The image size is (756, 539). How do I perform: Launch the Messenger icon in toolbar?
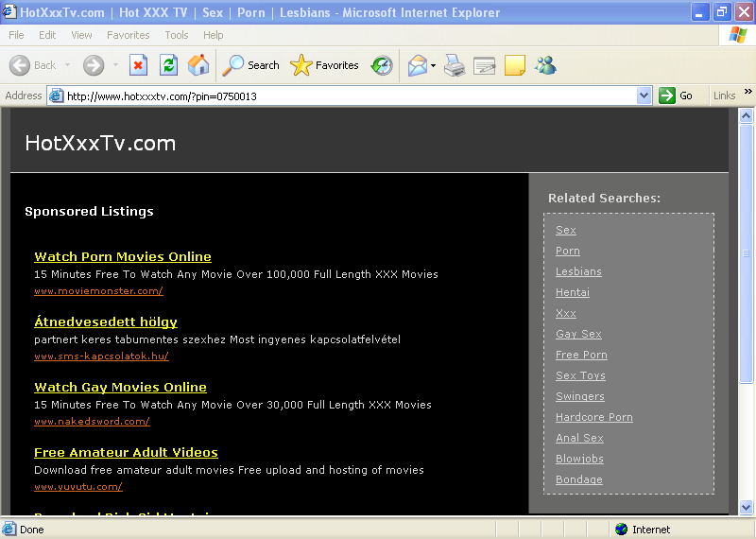[x=545, y=65]
